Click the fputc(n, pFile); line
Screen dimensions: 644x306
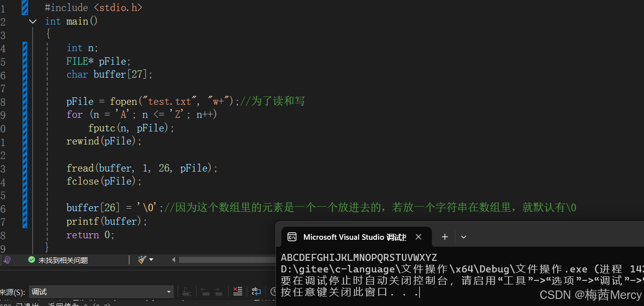131,128
